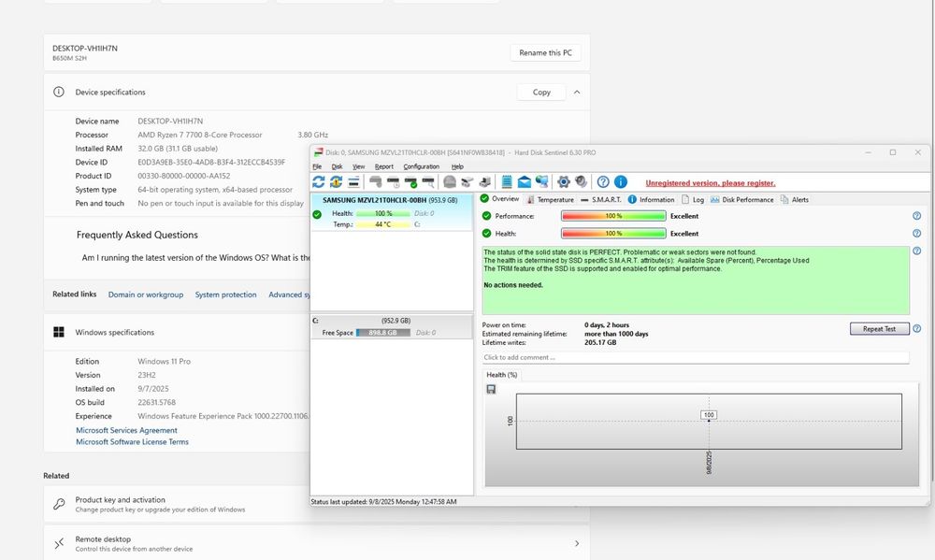Switch to the Log tab
The image size is (935, 560).
pos(693,200)
